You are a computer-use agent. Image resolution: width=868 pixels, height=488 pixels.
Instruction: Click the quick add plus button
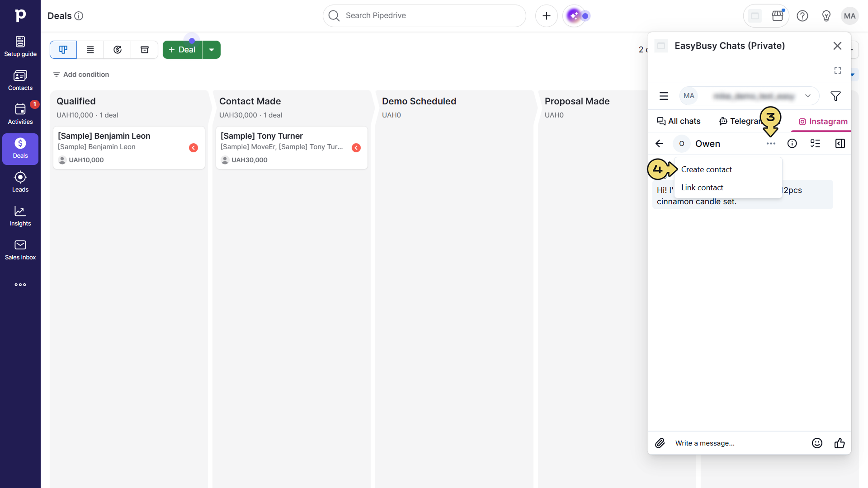point(547,16)
